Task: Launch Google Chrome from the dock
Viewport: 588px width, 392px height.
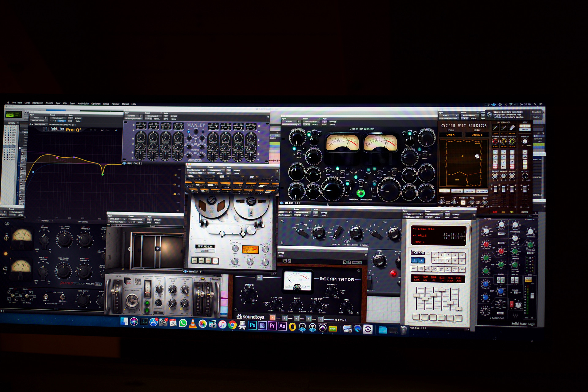Action: (x=232, y=325)
